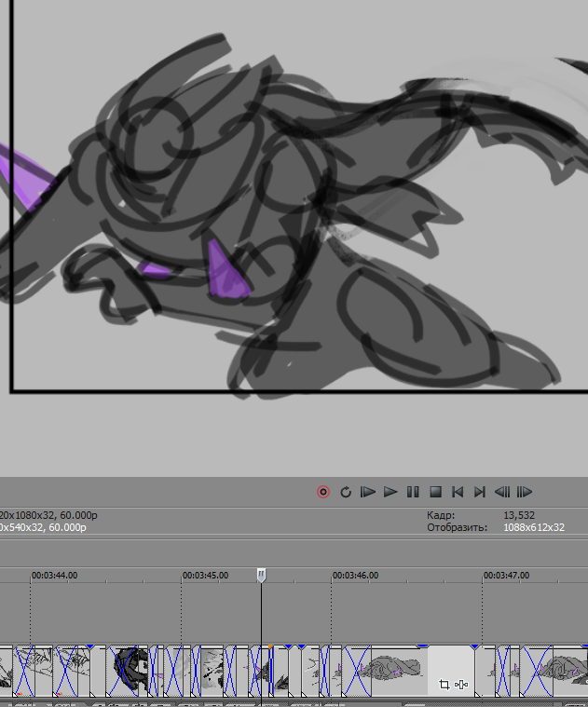Click the Отобразить: label
The height and width of the screenshot is (707, 588).
click(458, 527)
